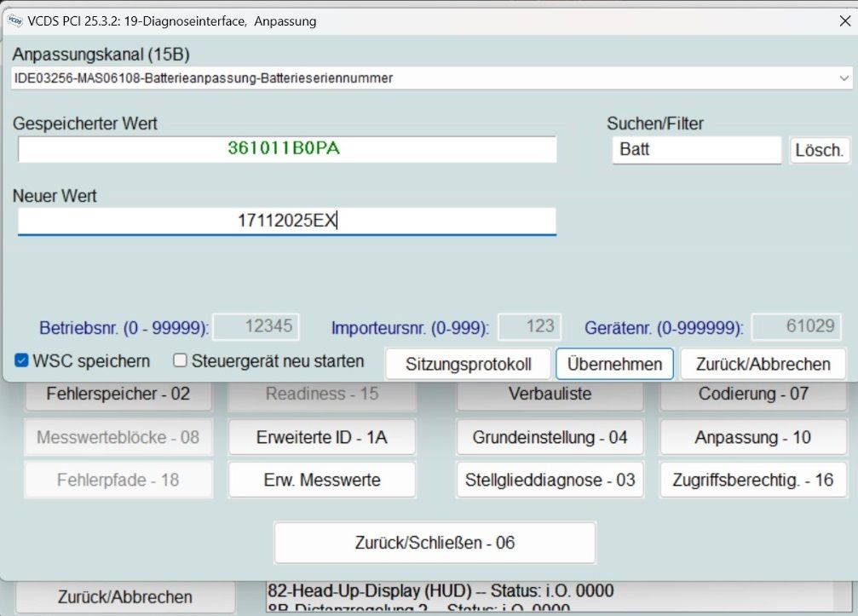This screenshot has height=616, width=858.
Task: Open the Sitzungsprotokoll
Action: [468, 364]
